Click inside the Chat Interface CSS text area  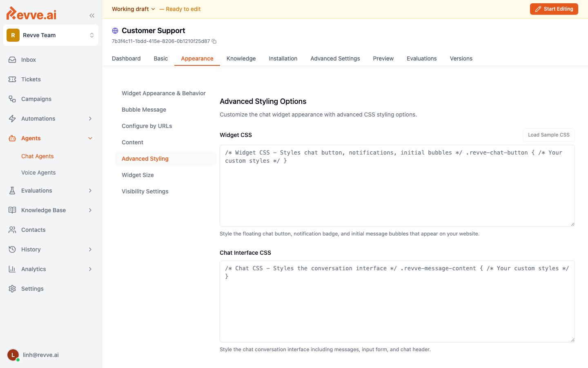pos(397,301)
